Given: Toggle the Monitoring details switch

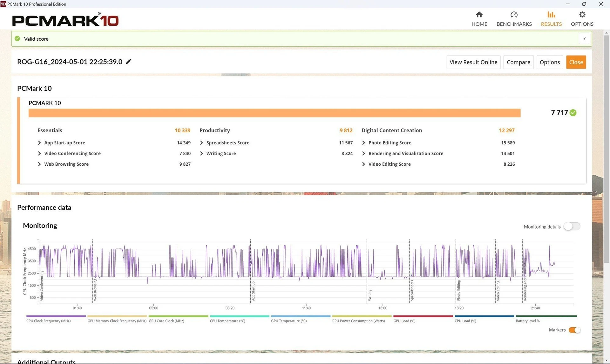Looking at the screenshot, I should click(x=572, y=226).
